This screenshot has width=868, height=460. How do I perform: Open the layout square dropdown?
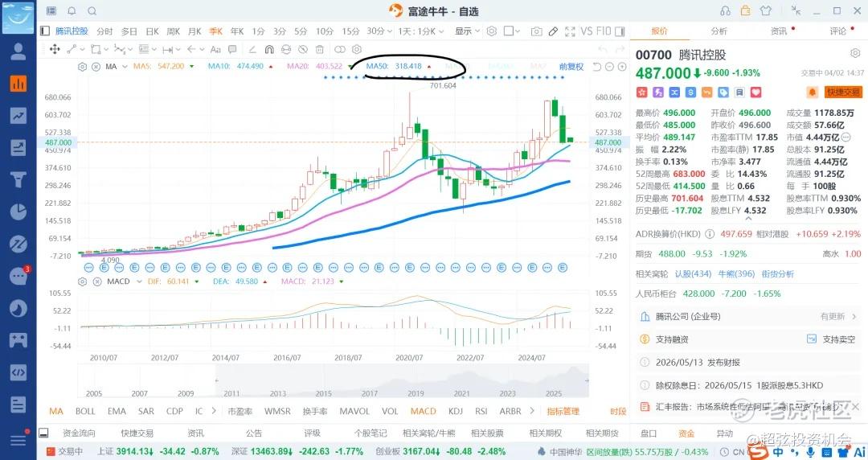pyautogui.click(x=512, y=31)
